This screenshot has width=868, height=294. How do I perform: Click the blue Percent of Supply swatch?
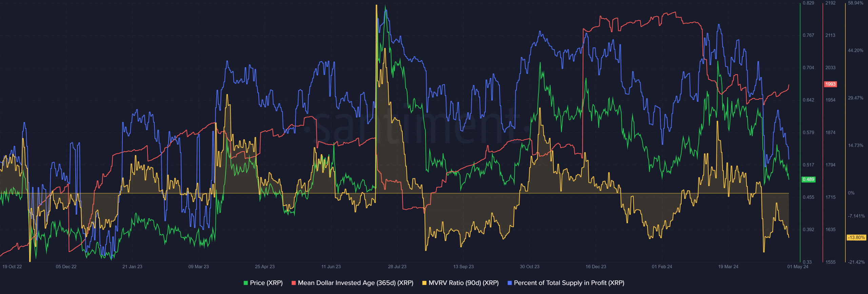coord(510,283)
